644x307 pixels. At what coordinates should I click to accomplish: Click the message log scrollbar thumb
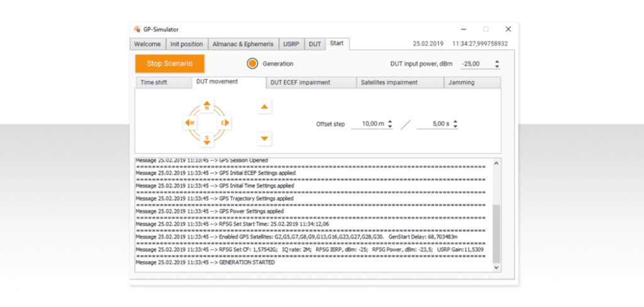[x=496, y=233]
